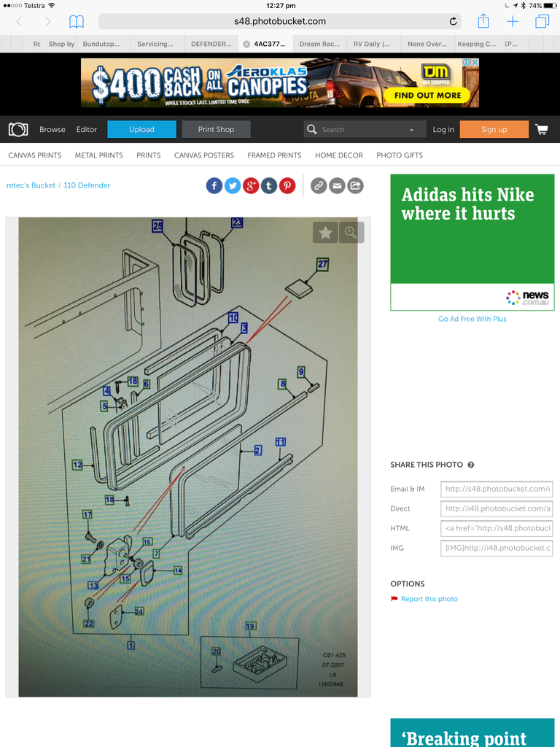Open the Home Decor menu
The width and height of the screenshot is (560, 747).
338,155
